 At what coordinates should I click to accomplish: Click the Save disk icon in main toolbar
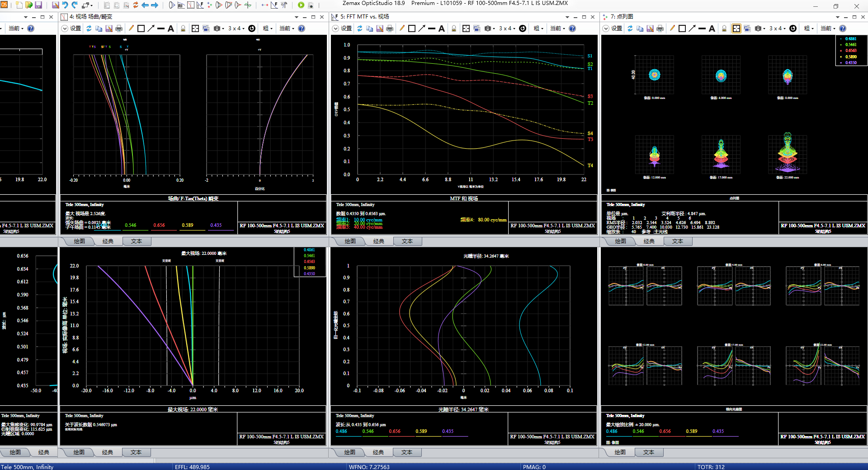(38, 5)
